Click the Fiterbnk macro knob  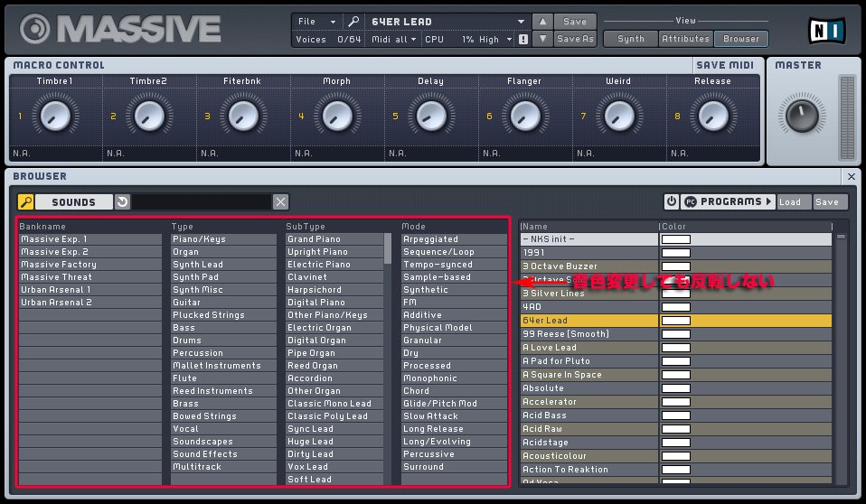243,116
